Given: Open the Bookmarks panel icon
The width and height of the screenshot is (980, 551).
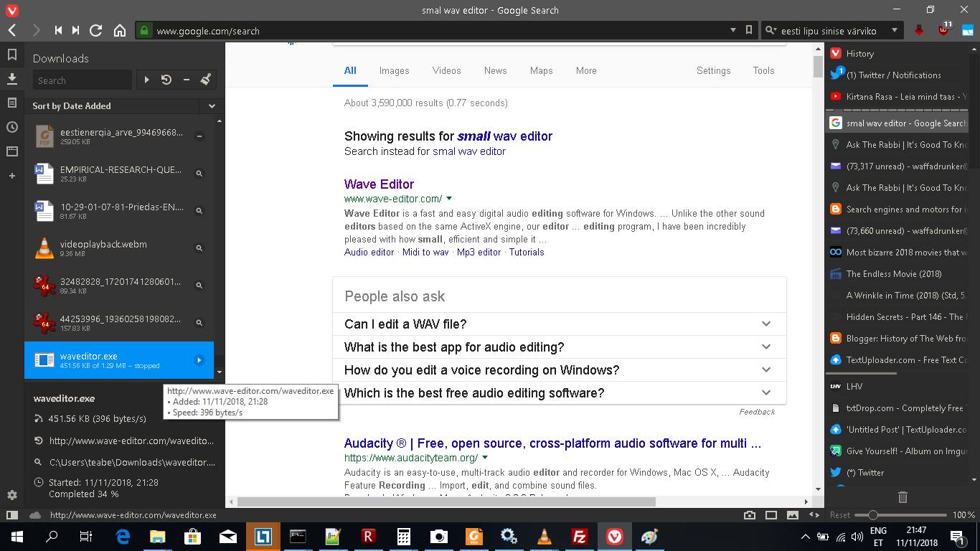Looking at the screenshot, I should [11, 55].
